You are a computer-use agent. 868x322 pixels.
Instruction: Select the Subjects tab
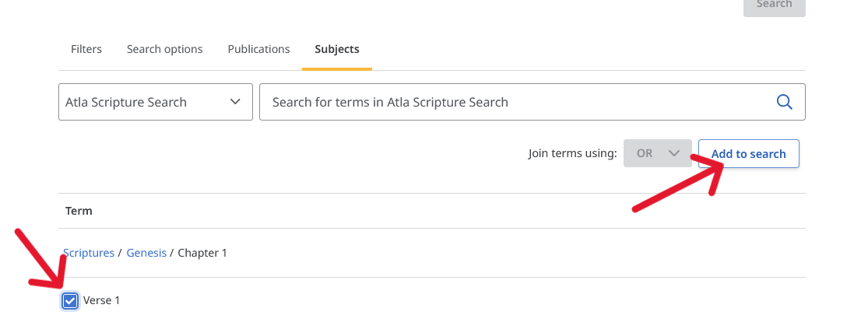(x=337, y=49)
